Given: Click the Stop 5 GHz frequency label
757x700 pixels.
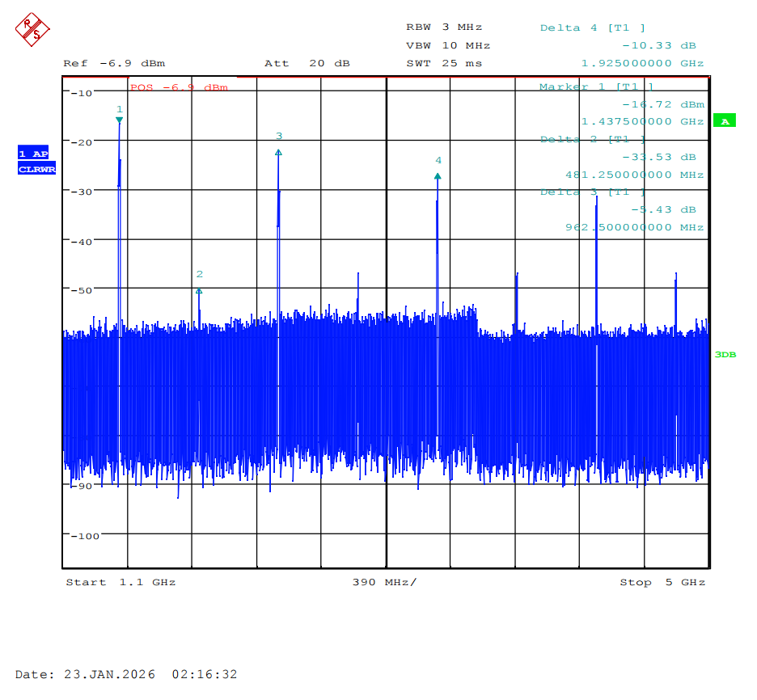Looking at the screenshot, I should pos(662,582).
